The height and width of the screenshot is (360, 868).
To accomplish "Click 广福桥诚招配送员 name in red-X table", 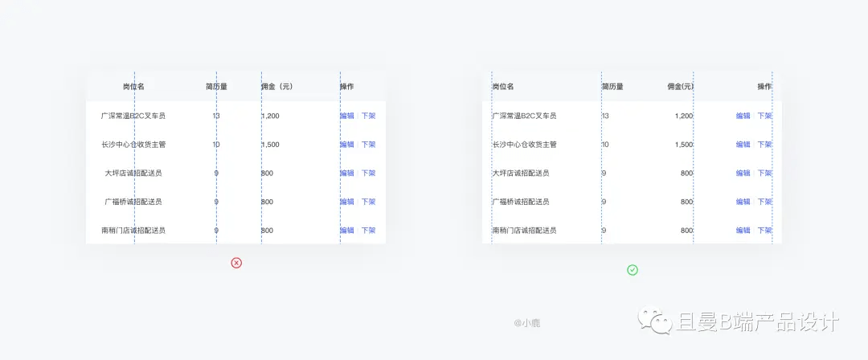I will tap(133, 202).
